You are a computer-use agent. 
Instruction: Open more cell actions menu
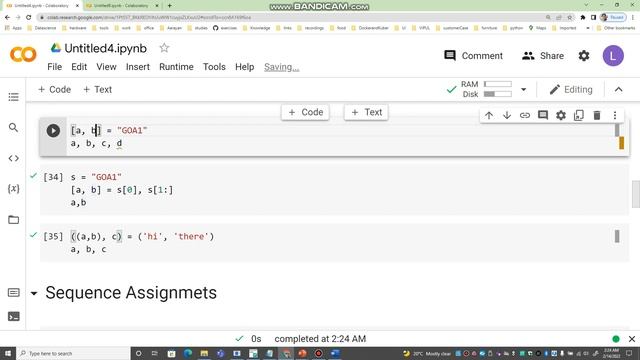coord(615,116)
